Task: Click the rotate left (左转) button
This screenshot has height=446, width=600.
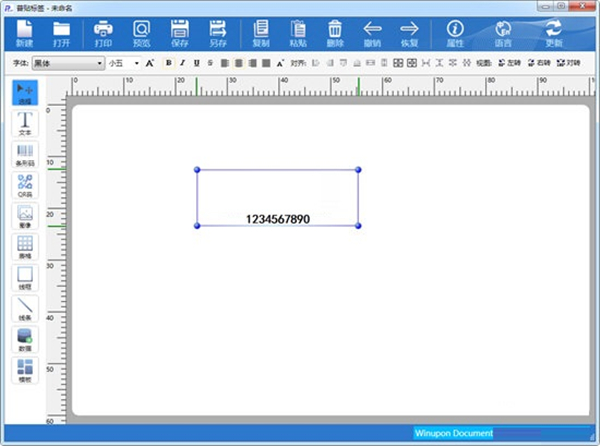Action: (x=508, y=63)
